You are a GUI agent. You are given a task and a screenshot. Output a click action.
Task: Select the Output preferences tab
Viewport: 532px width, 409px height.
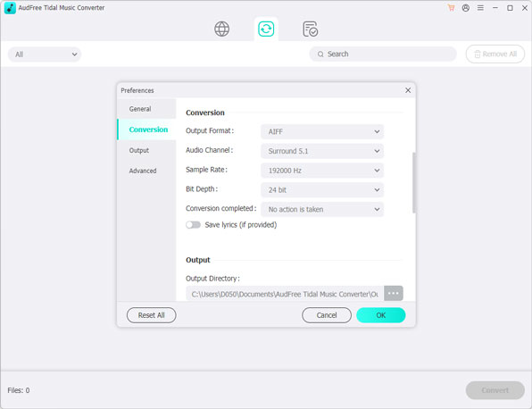click(146, 150)
